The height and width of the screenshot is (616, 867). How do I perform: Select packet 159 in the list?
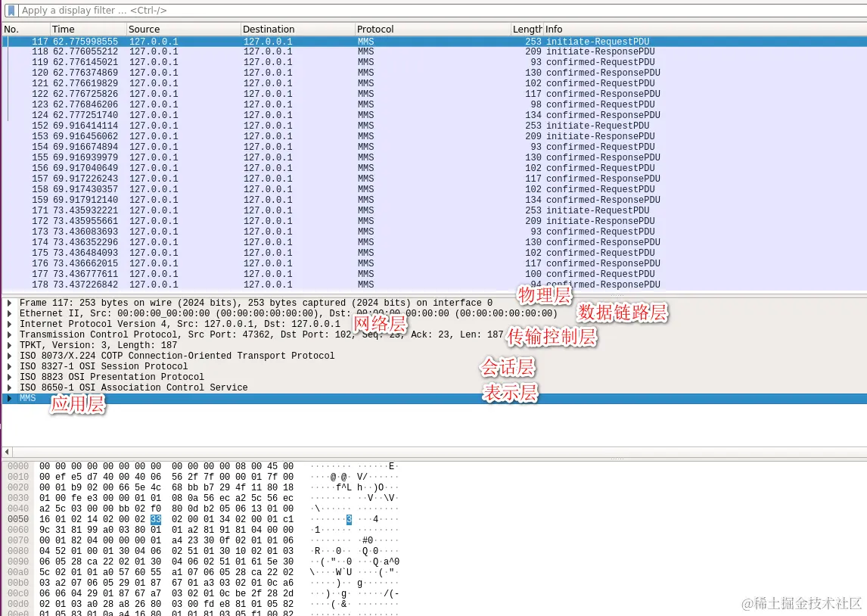(434, 200)
